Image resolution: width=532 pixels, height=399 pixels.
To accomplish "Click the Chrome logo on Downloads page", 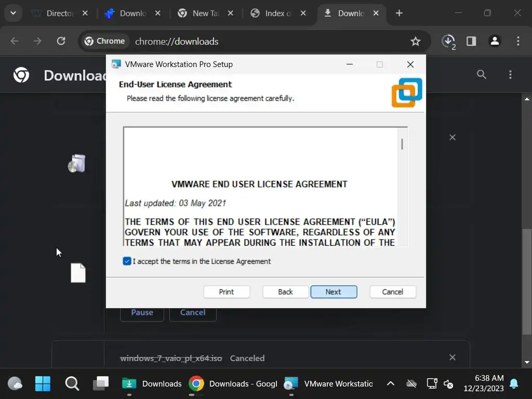I will (x=21, y=75).
